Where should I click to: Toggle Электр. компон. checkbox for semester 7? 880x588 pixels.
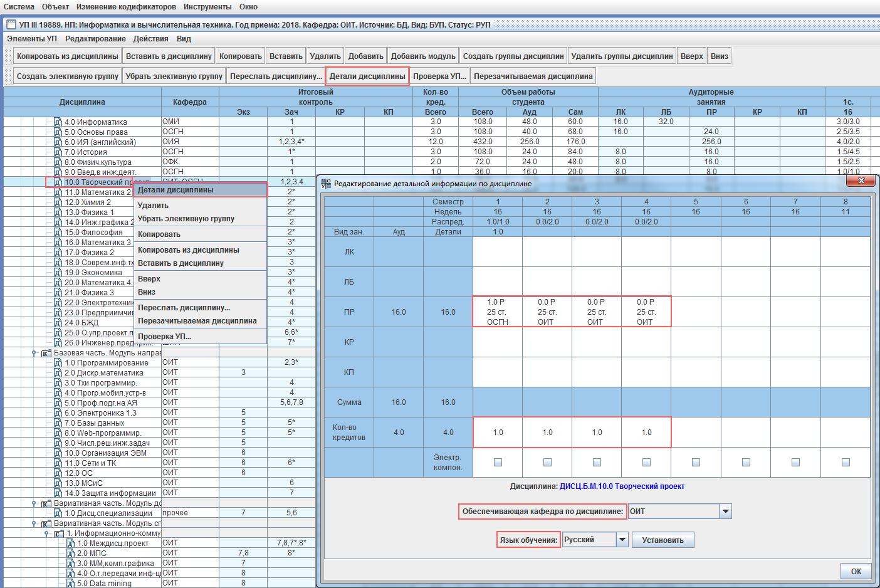point(795,463)
